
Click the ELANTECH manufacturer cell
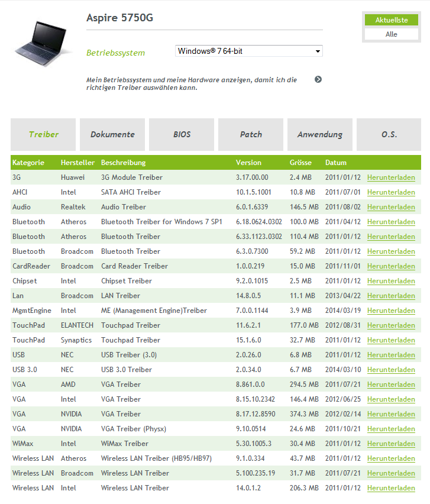(77, 325)
